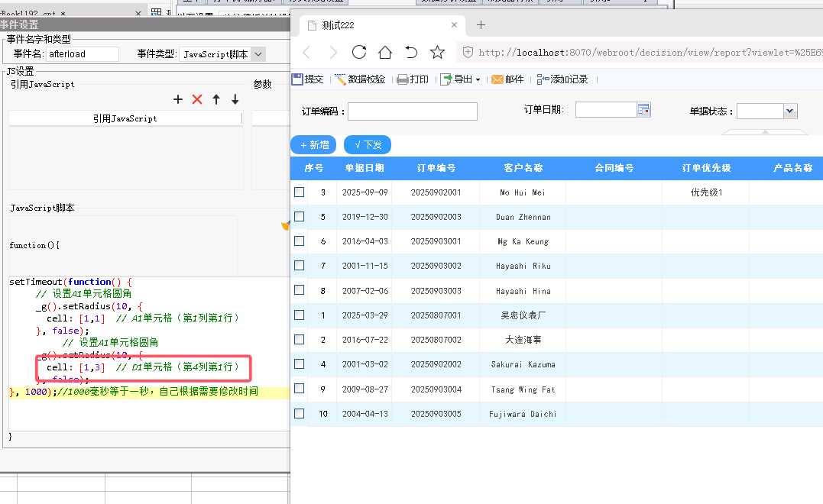Open a new browser tab
The width and height of the screenshot is (823, 504).
pyautogui.click(x=481, y=25)
